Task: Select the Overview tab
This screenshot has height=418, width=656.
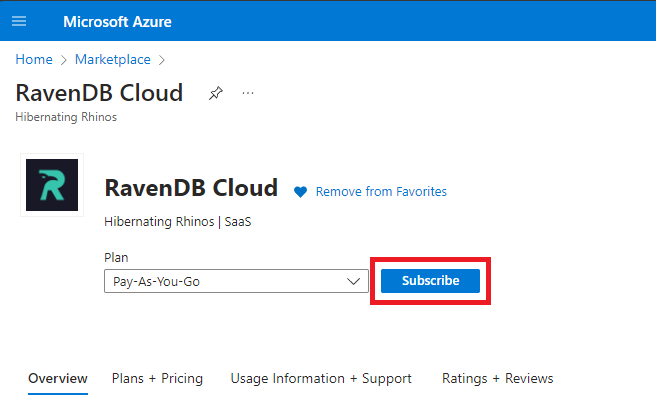Action: click(x=58, y=378)
